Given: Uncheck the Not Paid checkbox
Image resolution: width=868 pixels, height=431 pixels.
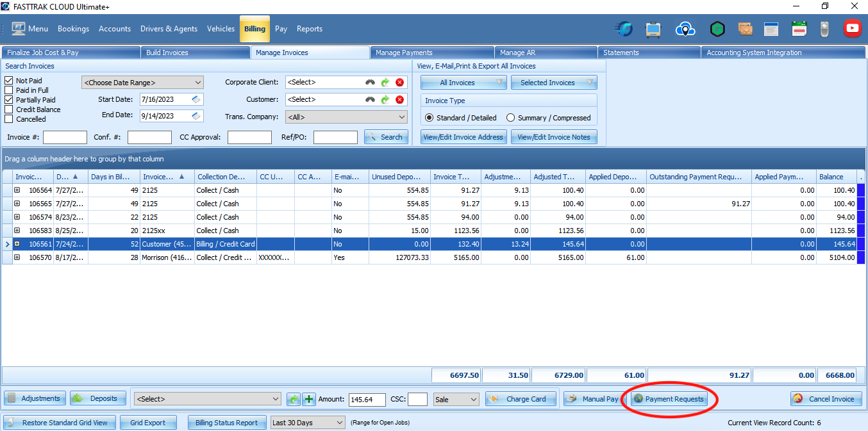Looking at the screenshot, I should [9, 81].
